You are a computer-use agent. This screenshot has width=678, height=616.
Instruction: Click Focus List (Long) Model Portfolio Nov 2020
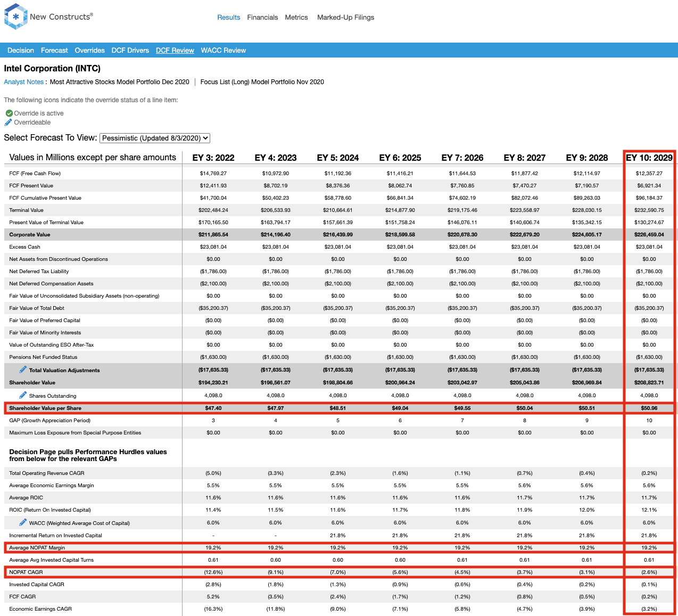[262, 82]
